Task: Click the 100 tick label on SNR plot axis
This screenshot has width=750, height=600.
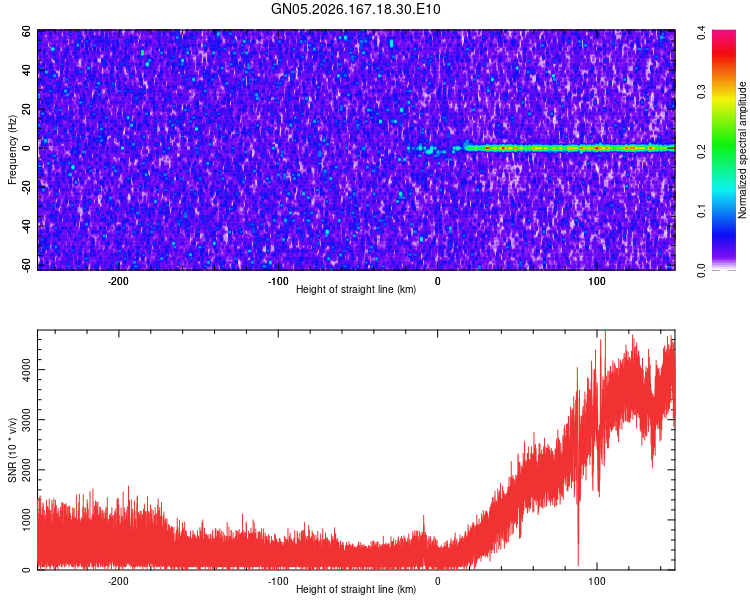Action: point(597,581)
